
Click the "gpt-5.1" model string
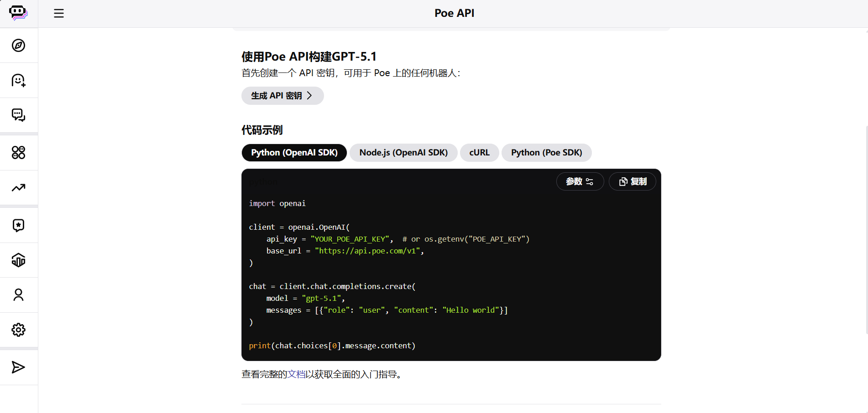click(321, 298)
